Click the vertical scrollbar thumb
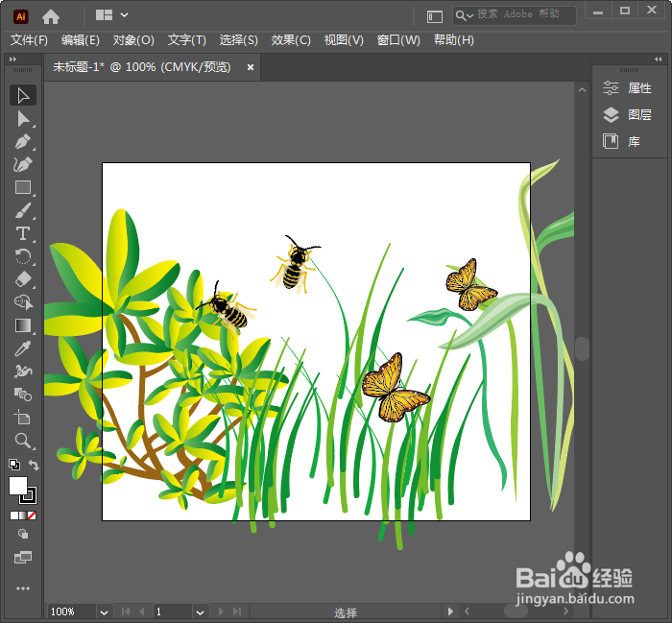The image size is (672, 623). pos(582,348)
